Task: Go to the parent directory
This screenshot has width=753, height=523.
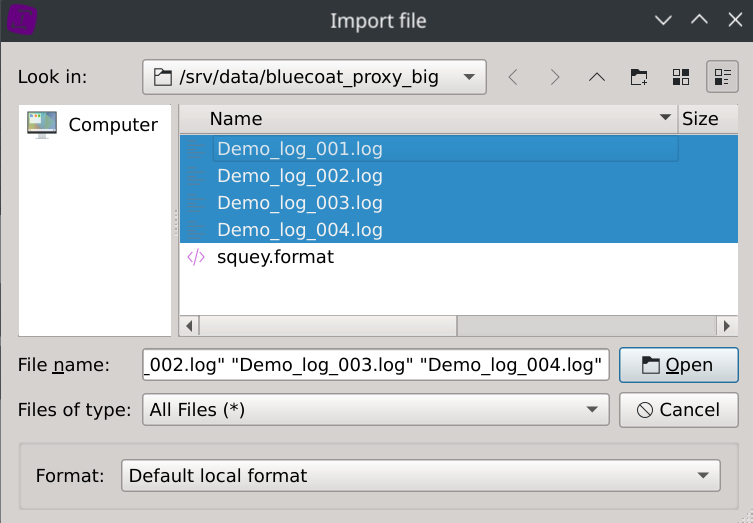Action: point(597,77)
